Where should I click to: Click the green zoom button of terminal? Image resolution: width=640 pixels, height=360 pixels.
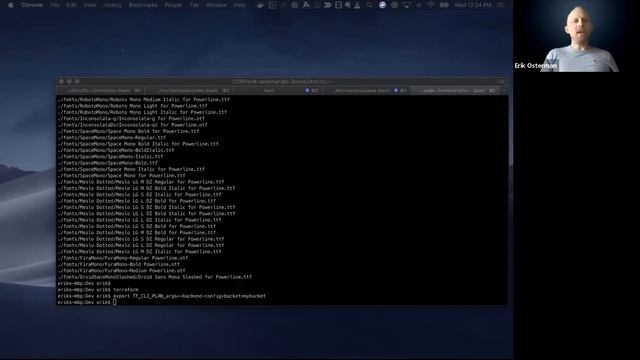click(x=78, y=82)
